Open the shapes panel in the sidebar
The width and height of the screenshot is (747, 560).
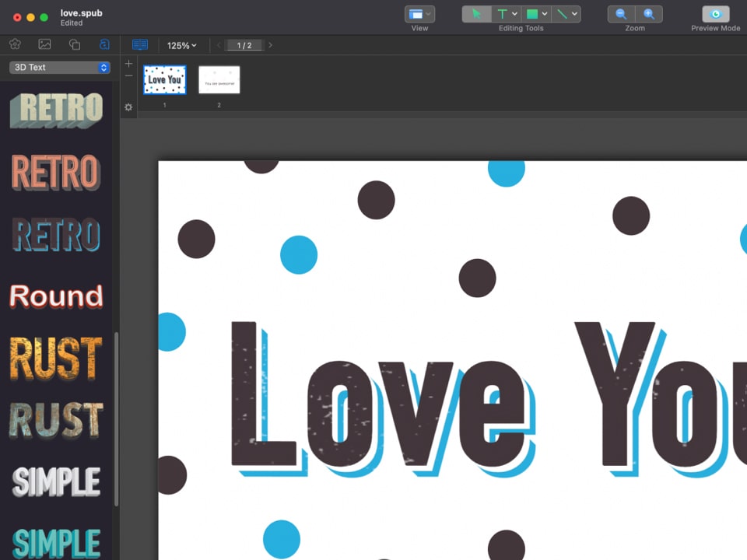[74, 44]
